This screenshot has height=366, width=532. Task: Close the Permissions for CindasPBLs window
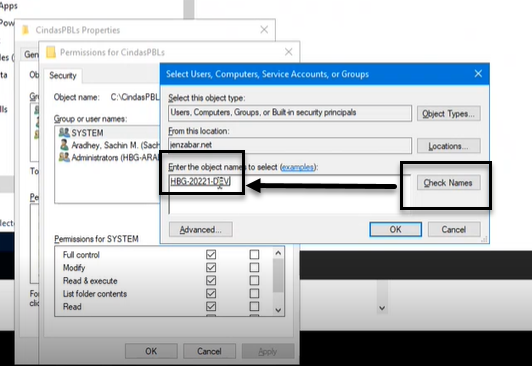288,52
